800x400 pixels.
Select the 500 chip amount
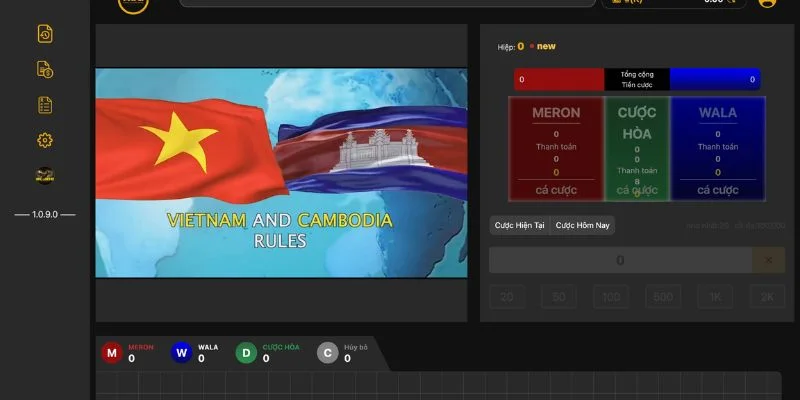click(663, 297)
